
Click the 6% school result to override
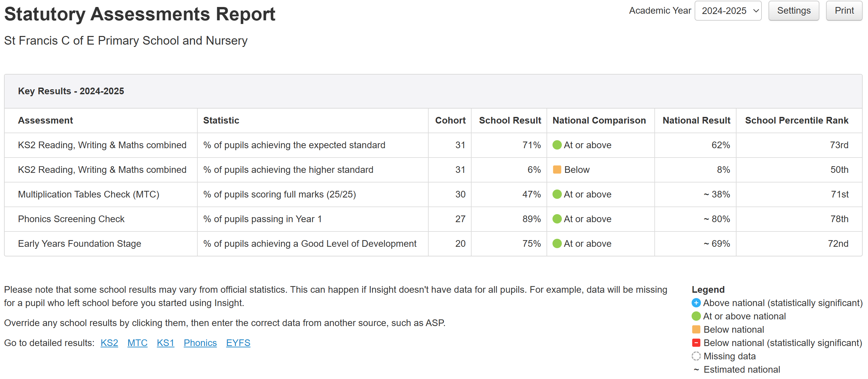(x=534, y=170)
